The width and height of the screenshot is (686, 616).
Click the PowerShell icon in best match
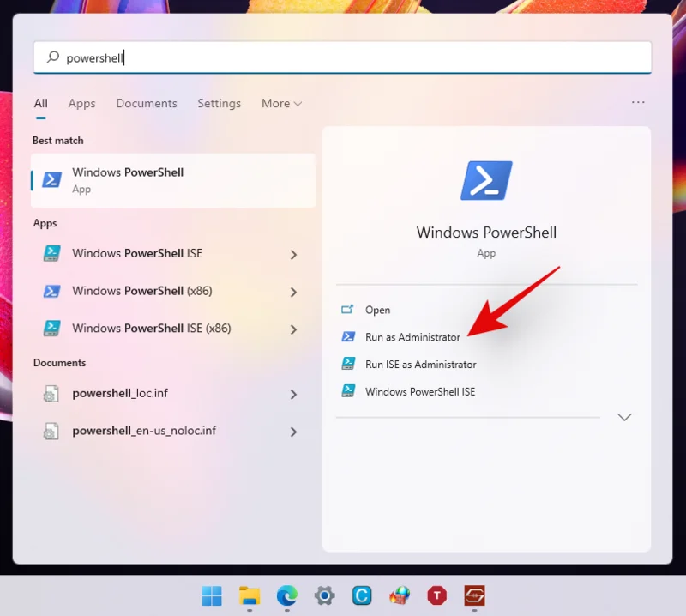coord(51,180)
